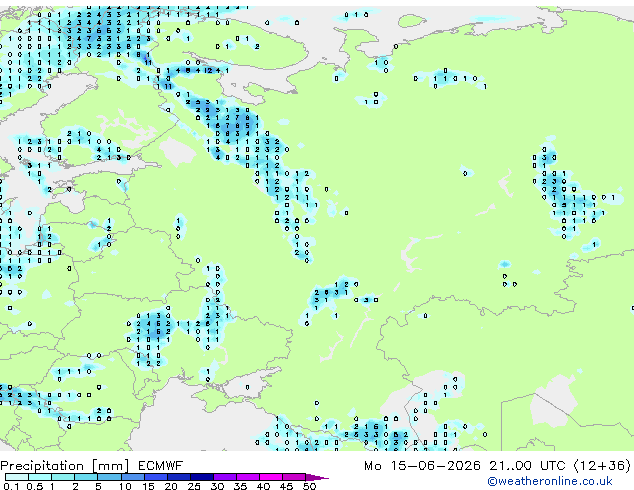
Task: Select the legend value label '10'
Action: coord(125,486)
